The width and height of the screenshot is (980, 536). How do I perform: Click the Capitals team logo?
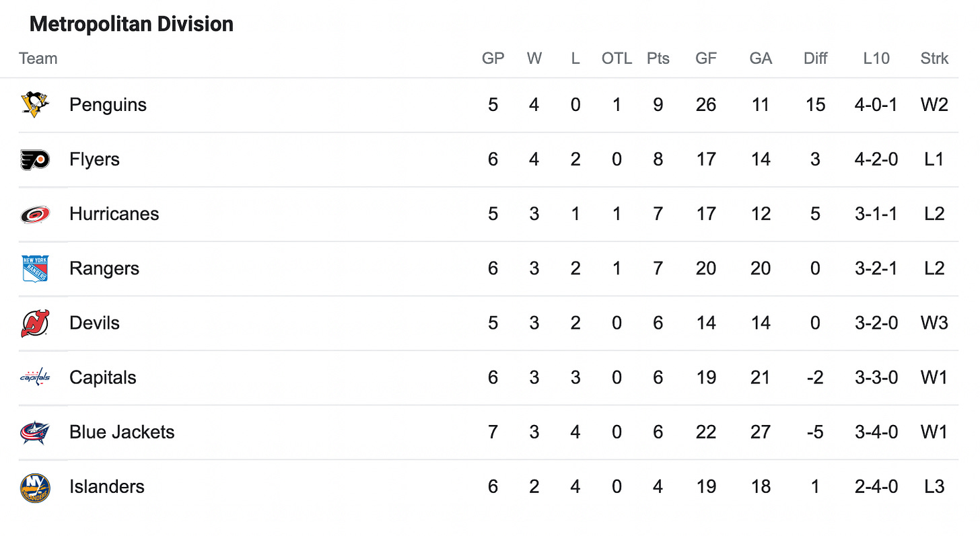35,377
